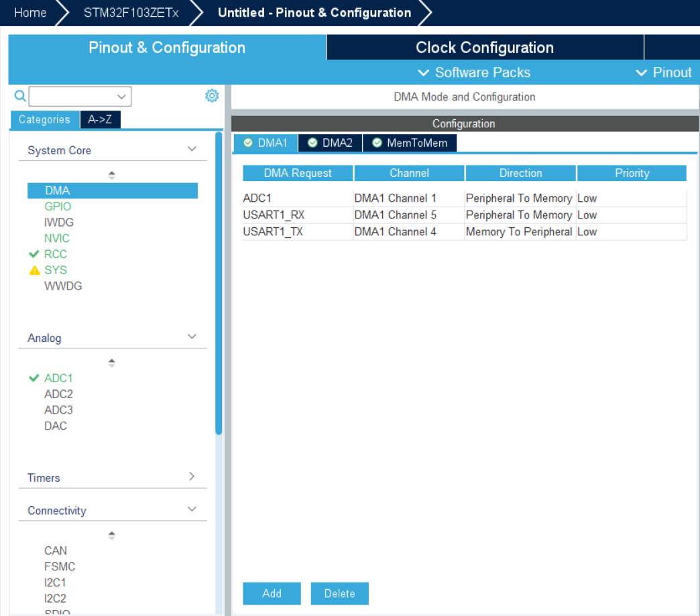The image size is (700, 616).
Task: Collapse the Analog category
Action: pyautogui.click(x=192, y=336)
